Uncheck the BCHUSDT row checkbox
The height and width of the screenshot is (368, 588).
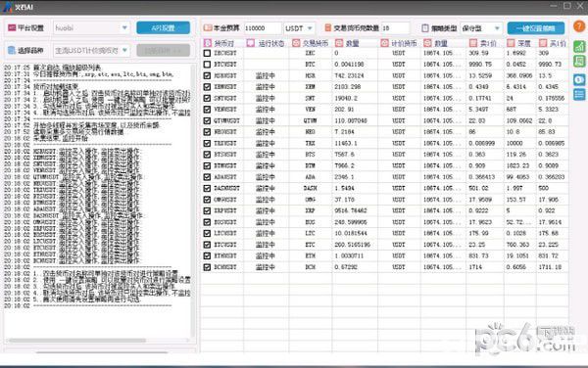click(x=207, y=267)
